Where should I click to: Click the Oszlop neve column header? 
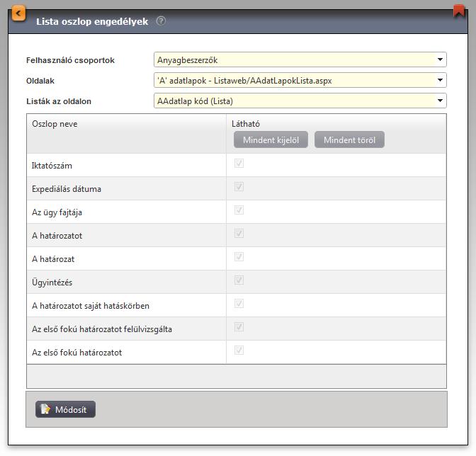(x=55, y=124)
